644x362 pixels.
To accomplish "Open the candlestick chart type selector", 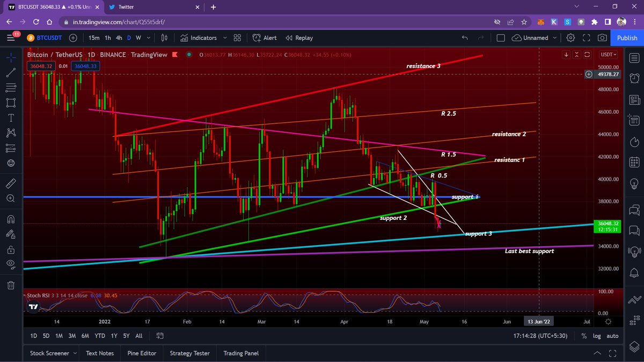I will 165,38.
